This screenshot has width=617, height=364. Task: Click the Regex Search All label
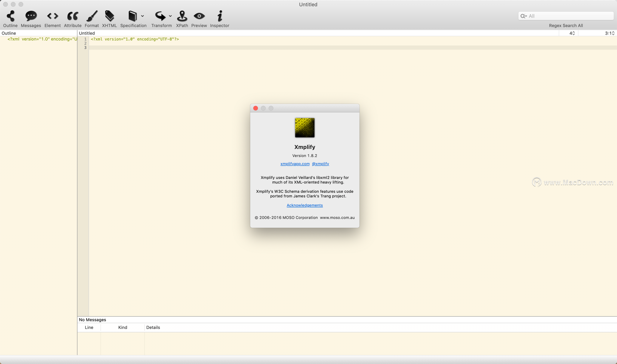[566, 26]
